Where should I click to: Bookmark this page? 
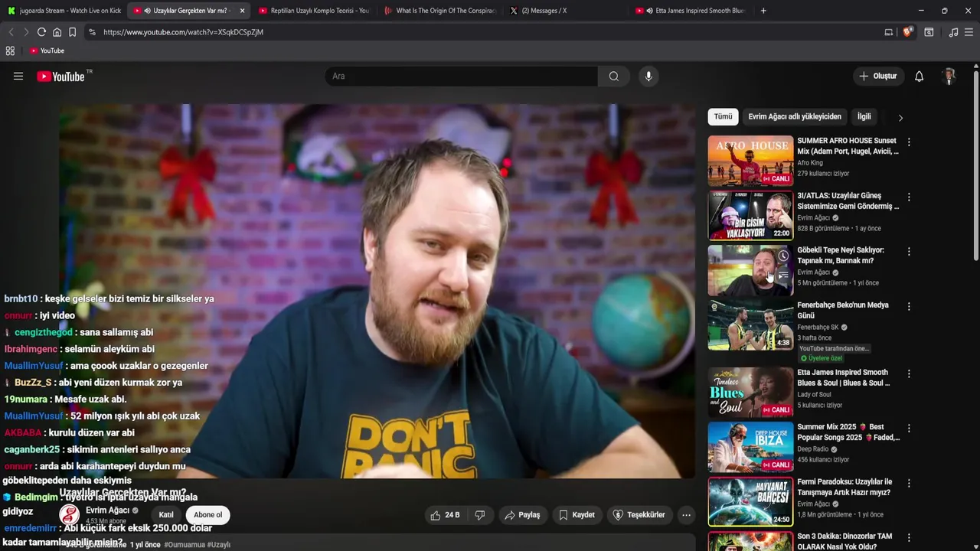click(x=72, y=32)
